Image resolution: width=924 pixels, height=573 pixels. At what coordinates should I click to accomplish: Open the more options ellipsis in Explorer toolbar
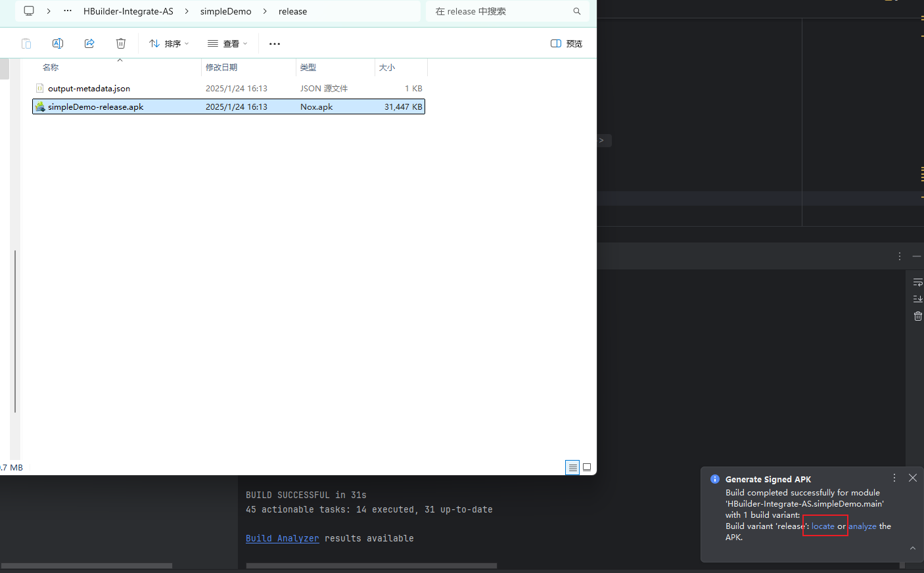[x=275, y=43]
